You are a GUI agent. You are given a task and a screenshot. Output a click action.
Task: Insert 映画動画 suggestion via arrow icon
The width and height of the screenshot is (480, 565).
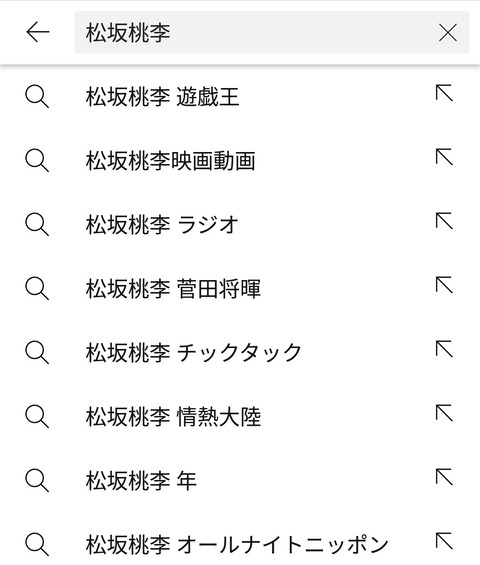pos(444,157)
